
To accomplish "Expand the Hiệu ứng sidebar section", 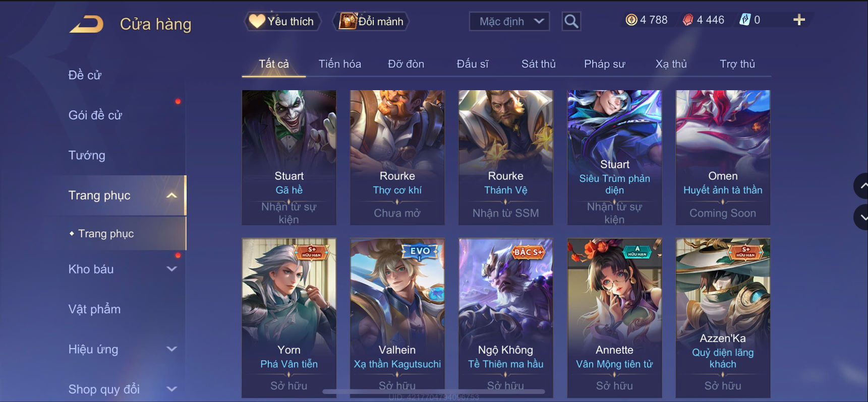I will (171, 349).
